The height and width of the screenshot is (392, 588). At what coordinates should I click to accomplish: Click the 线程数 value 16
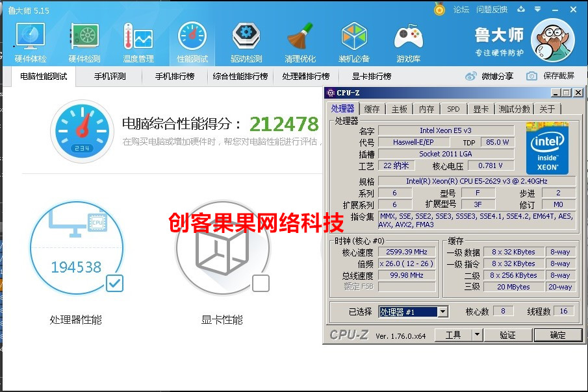pos(563,311)
